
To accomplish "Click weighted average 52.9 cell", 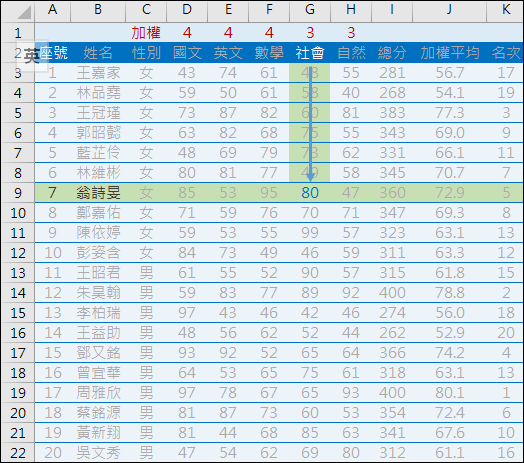I will (x=449, y=333).
